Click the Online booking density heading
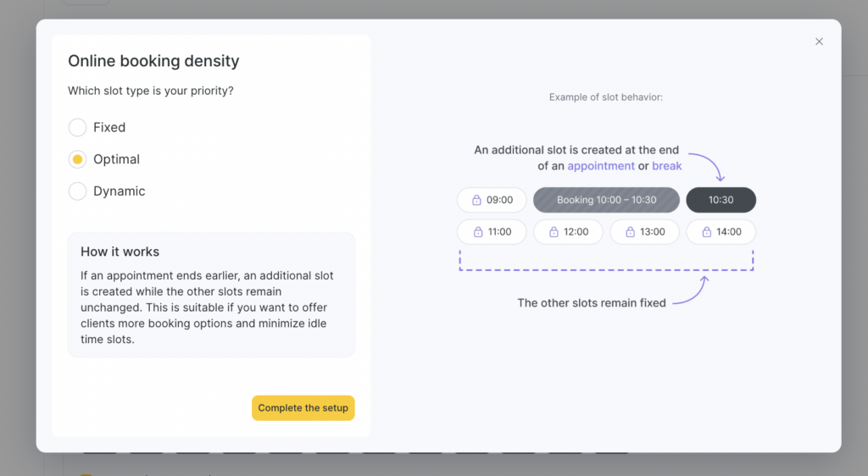The width and height of the screenshot is (868, 476). pos(153,61)
